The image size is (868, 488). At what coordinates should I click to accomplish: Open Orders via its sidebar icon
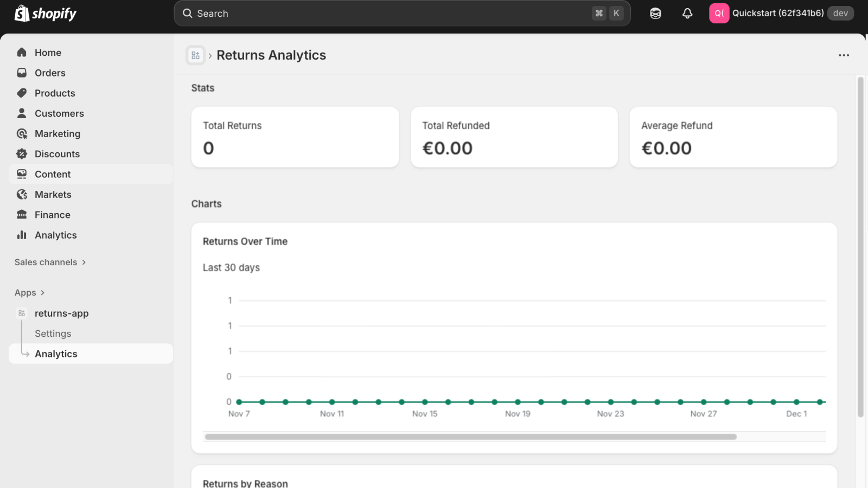tap(22, 72)
